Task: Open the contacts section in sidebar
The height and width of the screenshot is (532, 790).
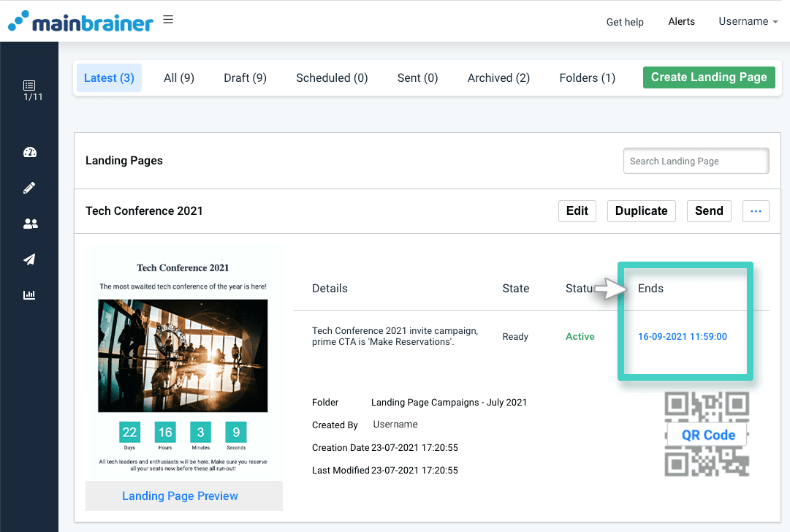Action: click(x=30, y=223)
